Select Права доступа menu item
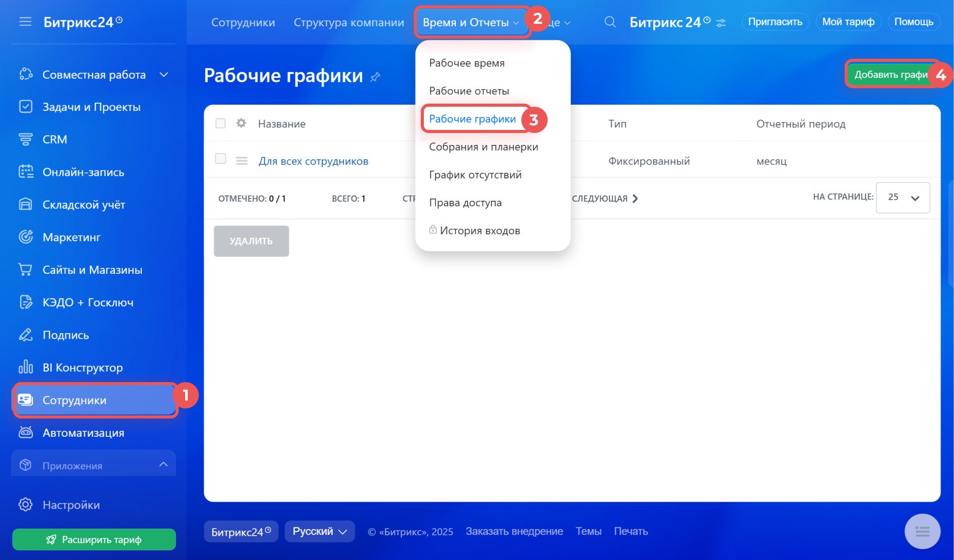Screen dimensions: 954x560 [466, 203]
